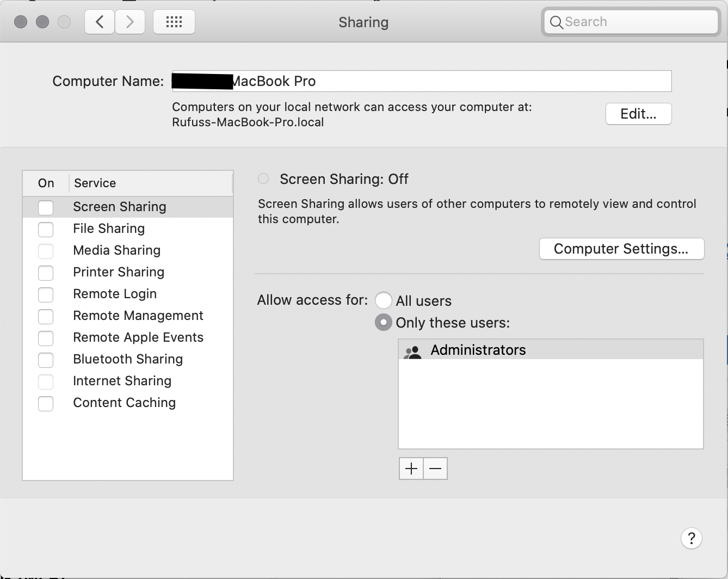Image resolution: width=728 pixels, height=579 pixels.
Task: Click the back navigation arrow
Action: coord(99,22)
